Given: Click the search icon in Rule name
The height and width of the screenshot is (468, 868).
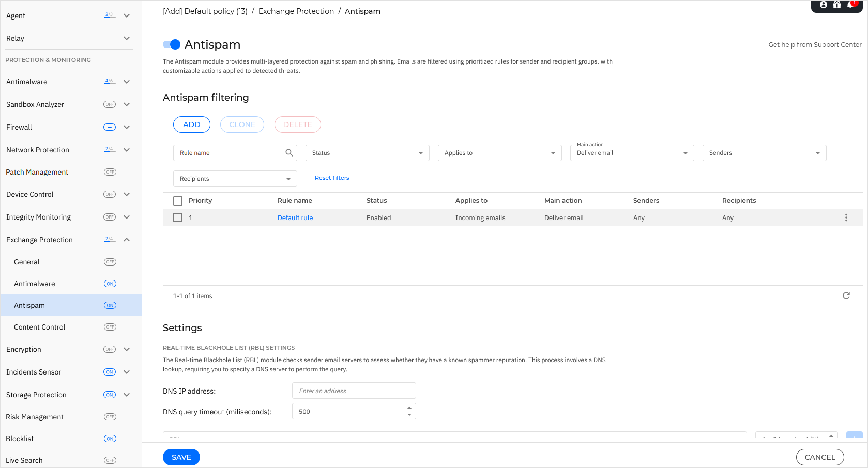Looking at the screenshot, I should point(289,153).
